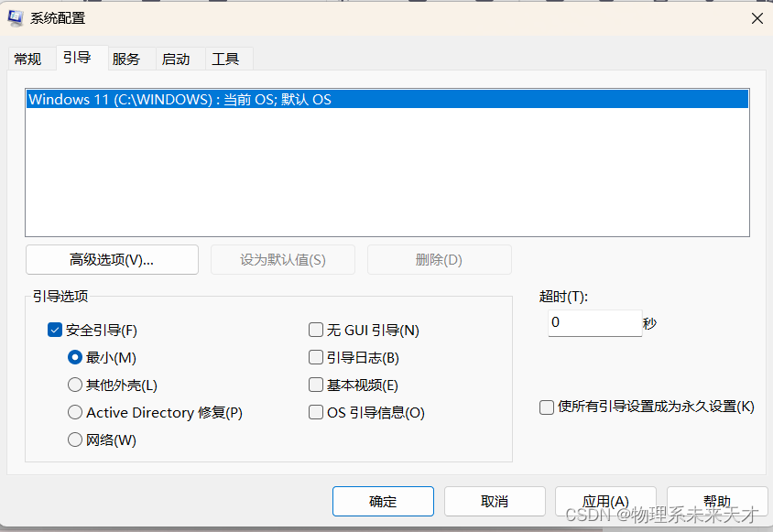Click the 删除 button
Viewport: 773px width, 532px height.
[x=439, y=259]
